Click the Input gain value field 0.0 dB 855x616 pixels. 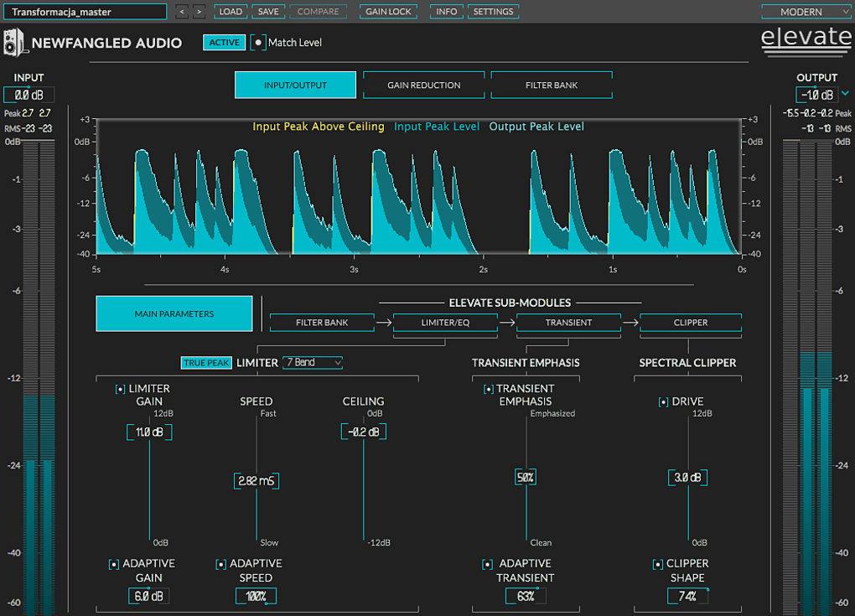(28, 95)
